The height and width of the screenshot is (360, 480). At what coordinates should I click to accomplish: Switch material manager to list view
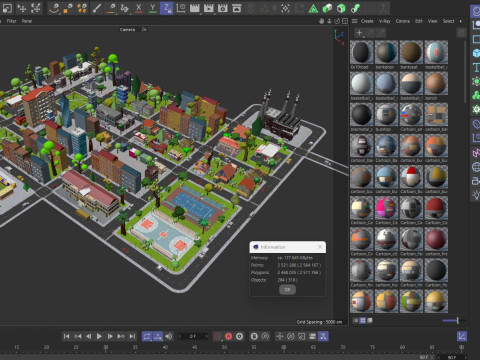tap(355, 321)
